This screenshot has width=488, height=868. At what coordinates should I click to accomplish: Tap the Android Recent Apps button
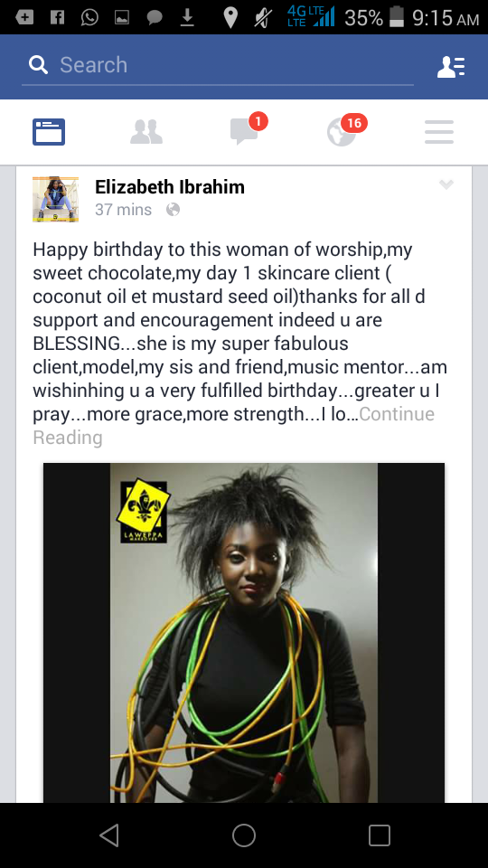[x=380, y=835]
